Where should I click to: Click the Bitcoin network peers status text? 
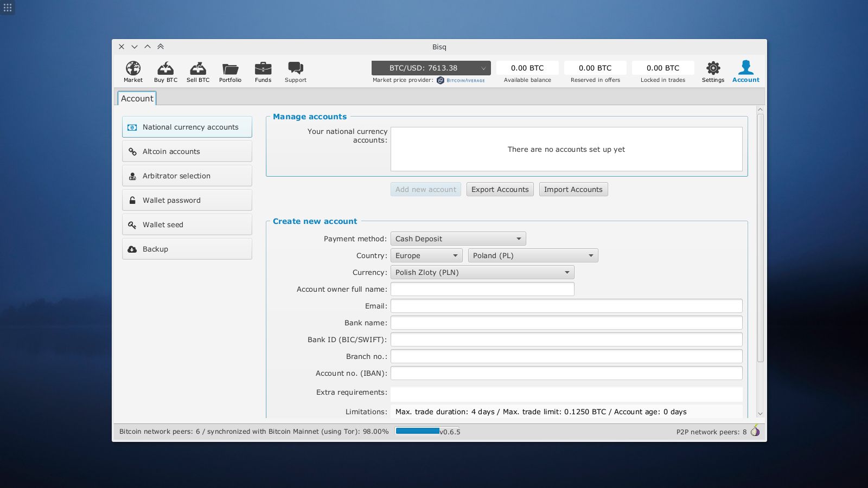click(254, 432)
